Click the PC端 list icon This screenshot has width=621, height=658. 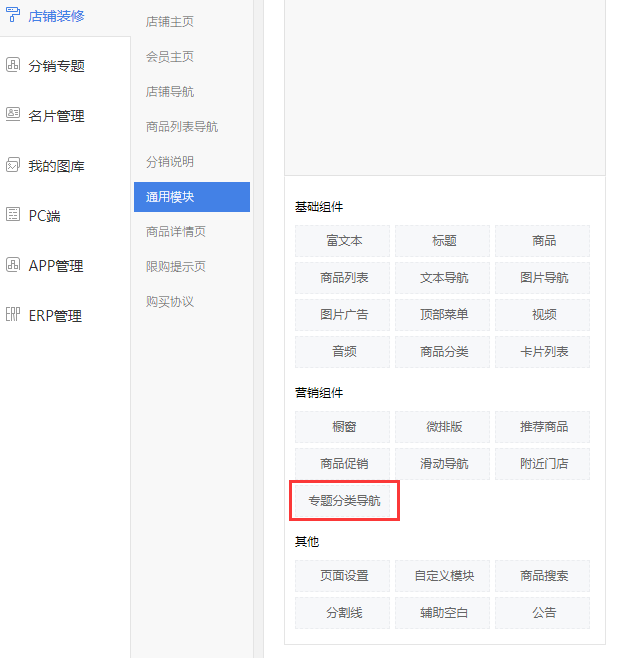13,214
